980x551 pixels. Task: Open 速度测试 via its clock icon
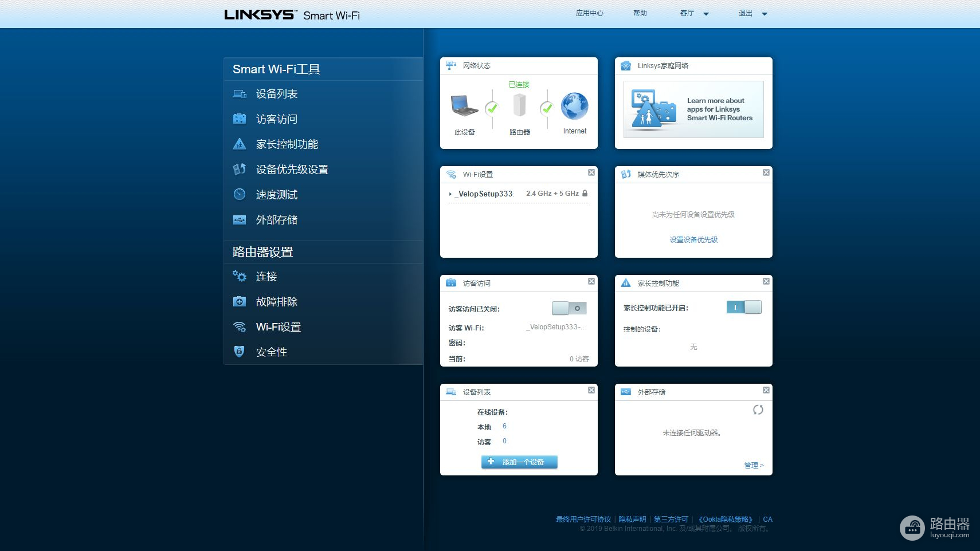point(240,195)
